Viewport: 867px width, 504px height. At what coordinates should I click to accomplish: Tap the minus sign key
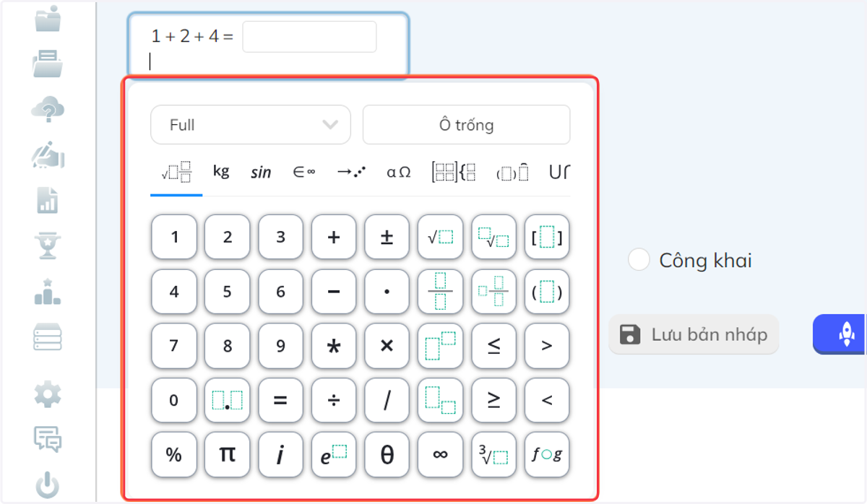click(334, 292)
